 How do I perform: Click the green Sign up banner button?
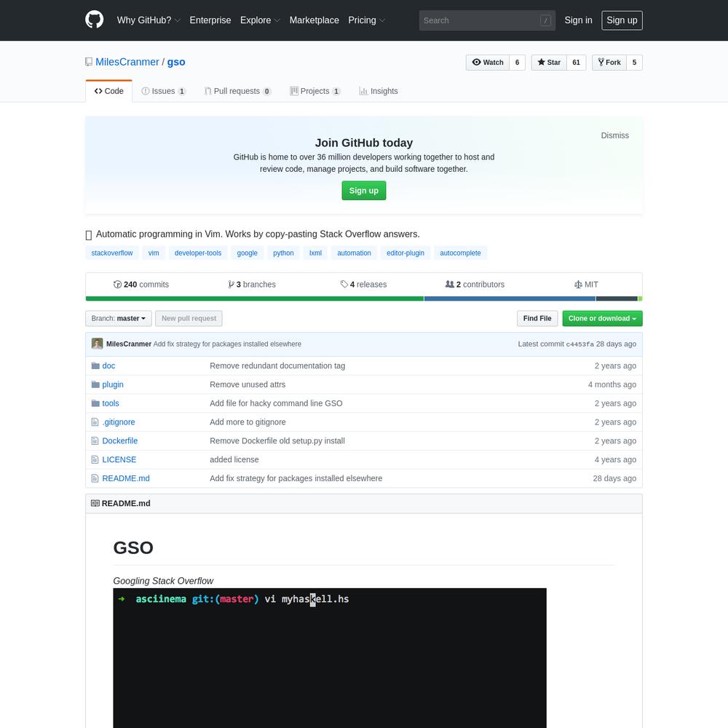click(x=363, y=190)
